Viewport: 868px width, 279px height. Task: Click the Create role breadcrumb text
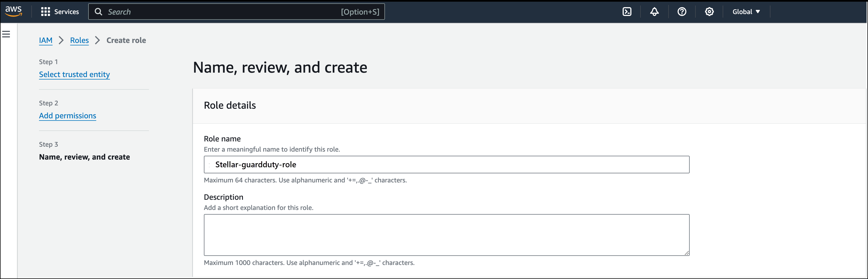point(126,40)
